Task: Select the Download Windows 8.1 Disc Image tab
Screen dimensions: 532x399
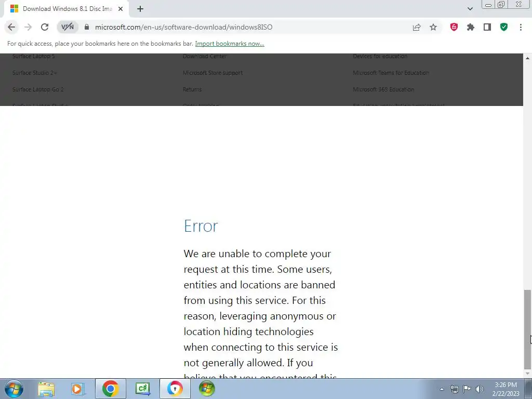Action: point(67,9)
